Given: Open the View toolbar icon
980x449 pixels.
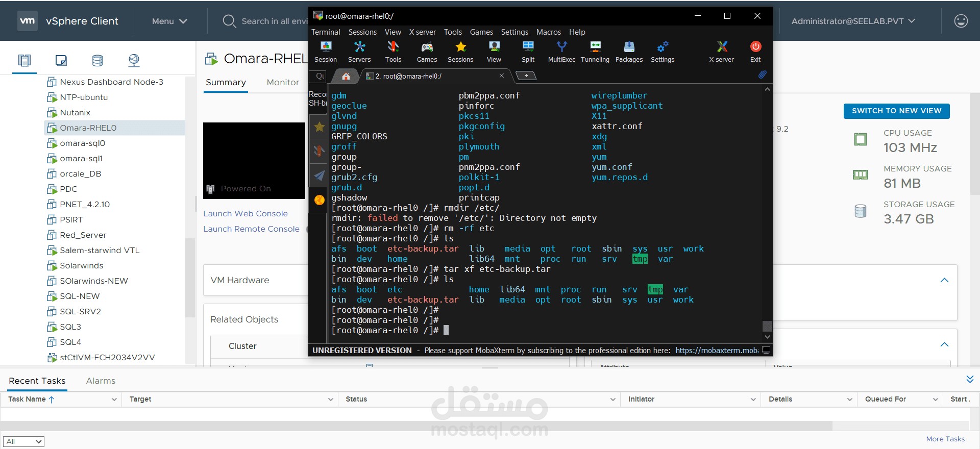Looking at the screenshot, I should (494, 52).
